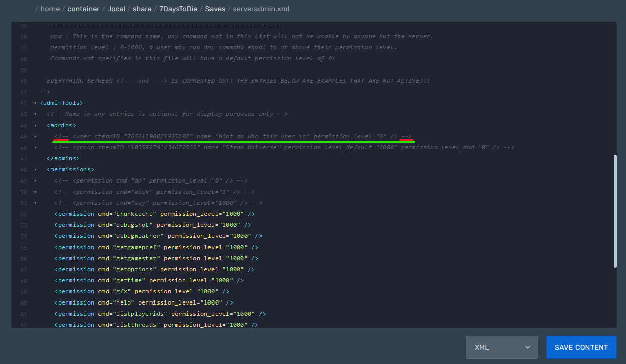
Task: Toggle fold arrow at line 49 dm permission
Action: click(35, 181)
